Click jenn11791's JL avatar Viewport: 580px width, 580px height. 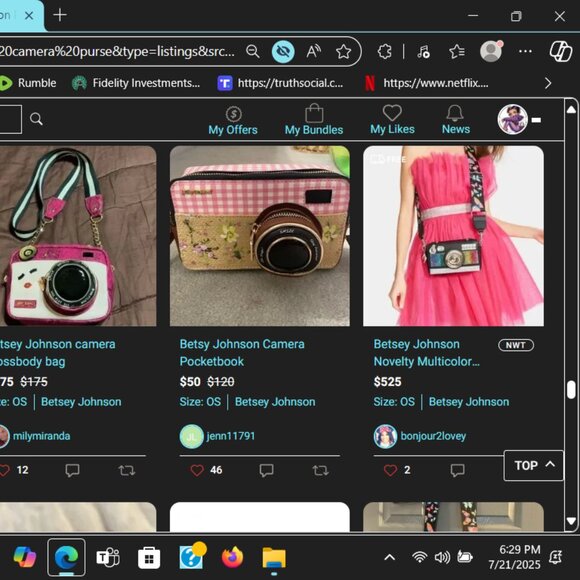(191, 436)
